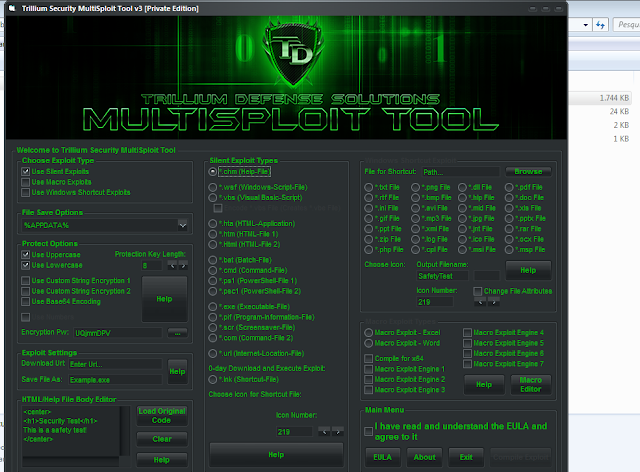This screenshot has height=472, width=640.
Task: Click the Save File As 'Example.exe' field
Action: click(x=116, y=380)
